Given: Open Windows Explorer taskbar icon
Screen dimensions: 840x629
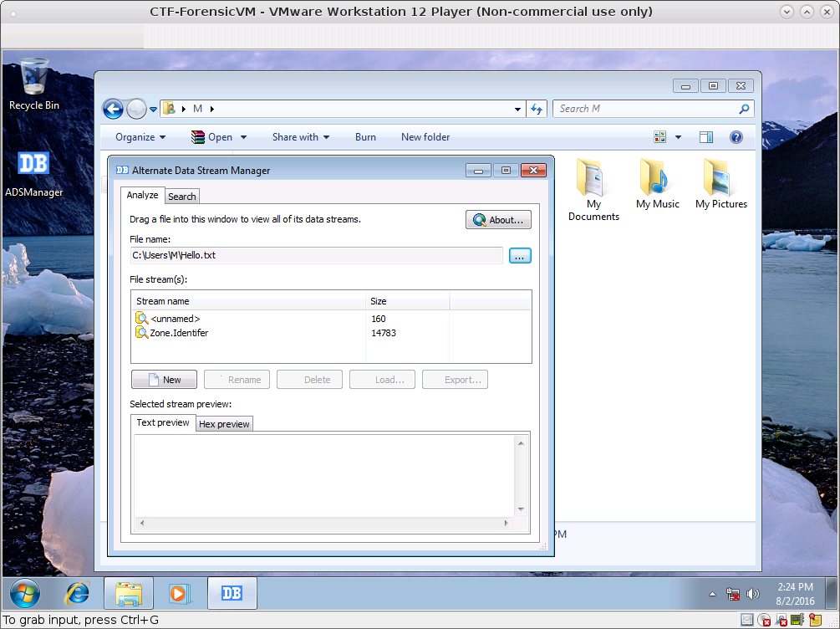Looking at the screenshot, I should click(129, 594).
